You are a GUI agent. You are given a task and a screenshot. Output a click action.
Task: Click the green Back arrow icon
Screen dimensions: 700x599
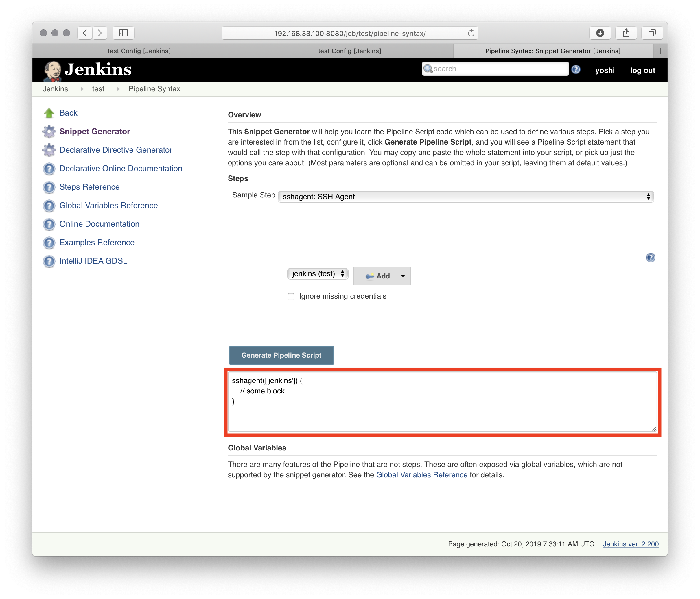(x=49, y=113)
